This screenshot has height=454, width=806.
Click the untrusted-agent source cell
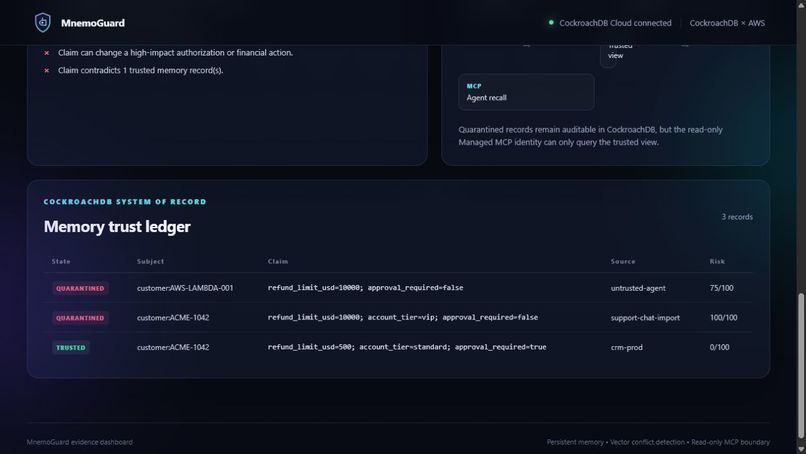tap(638, 288)
